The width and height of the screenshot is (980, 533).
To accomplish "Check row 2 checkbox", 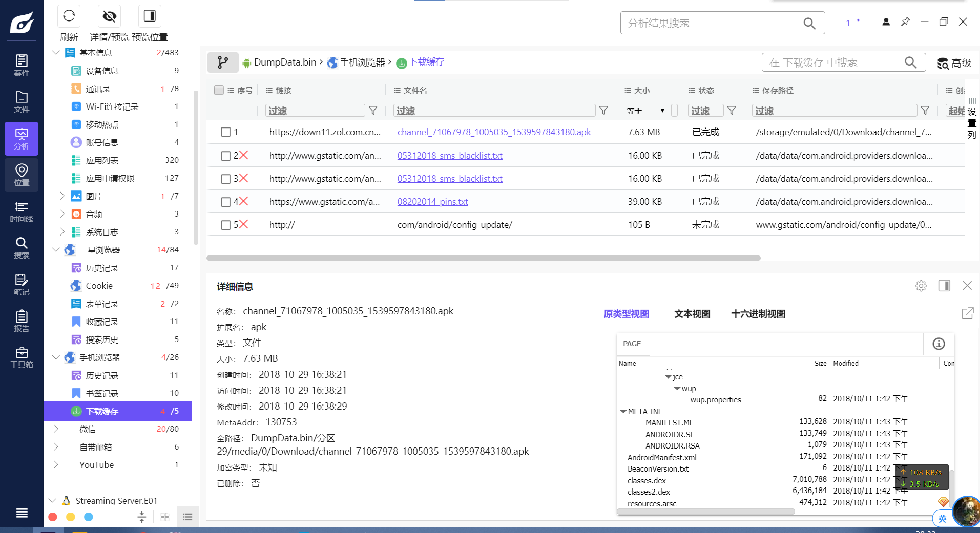I will tap(225, 156).
